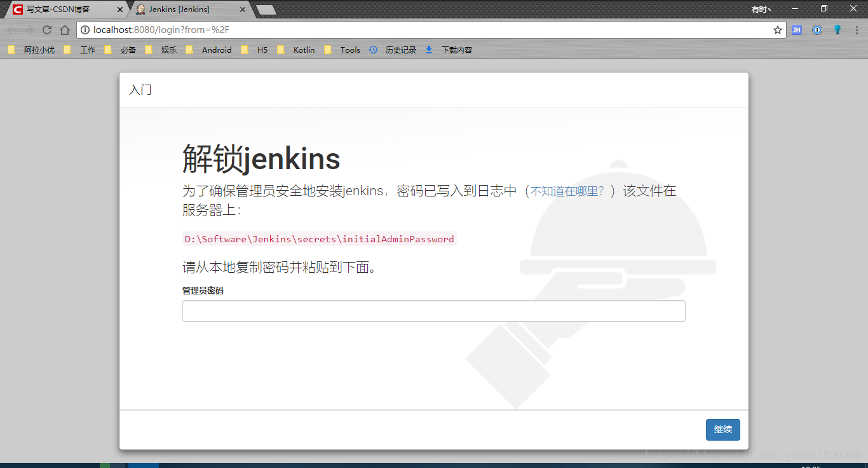Screen dimensions: 868x468
Task: Click inside the 管理员密码 password field
Action: tap(434, 310)
